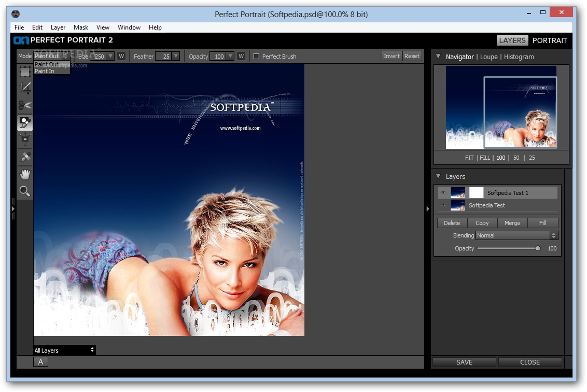The image size is (587, 392).
Task: Click the Fill layer button
Action: coord(542,223)
